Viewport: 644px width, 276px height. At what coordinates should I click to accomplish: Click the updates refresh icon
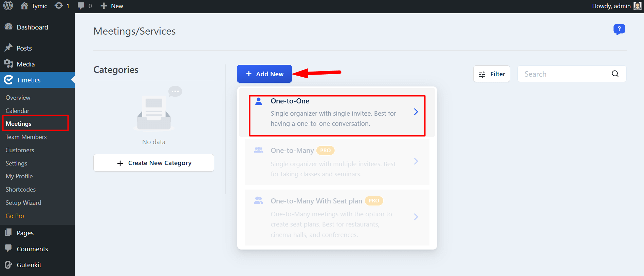tap(59, 6)
